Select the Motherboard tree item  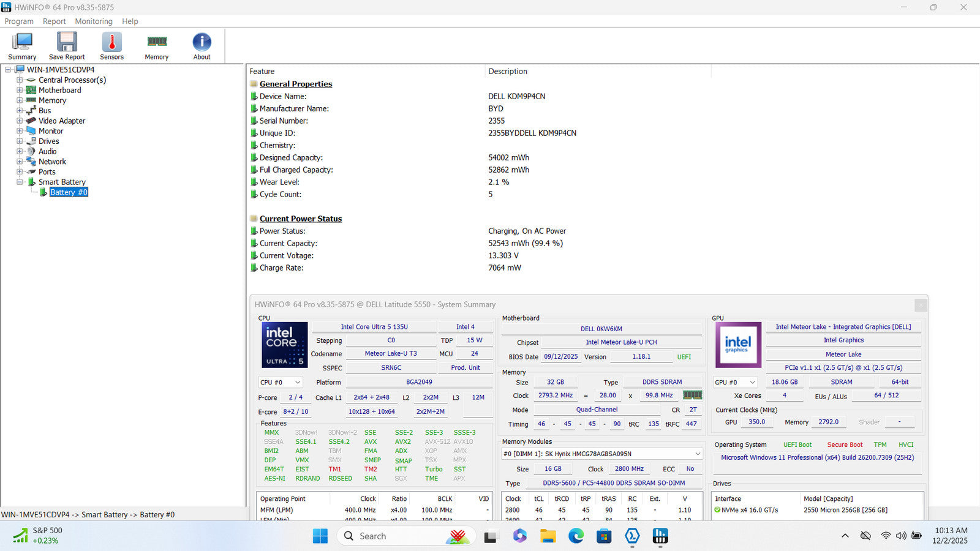click(59, 90)
